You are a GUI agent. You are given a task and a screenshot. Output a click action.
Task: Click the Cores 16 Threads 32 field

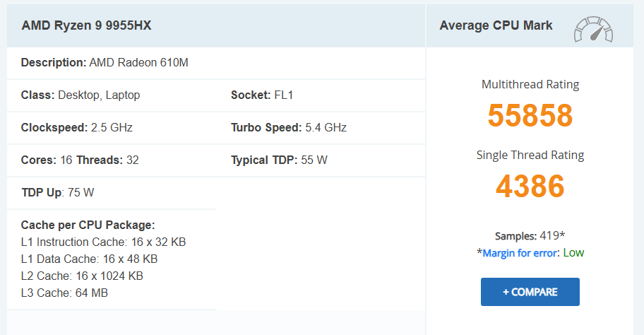[x=80, y=160]
